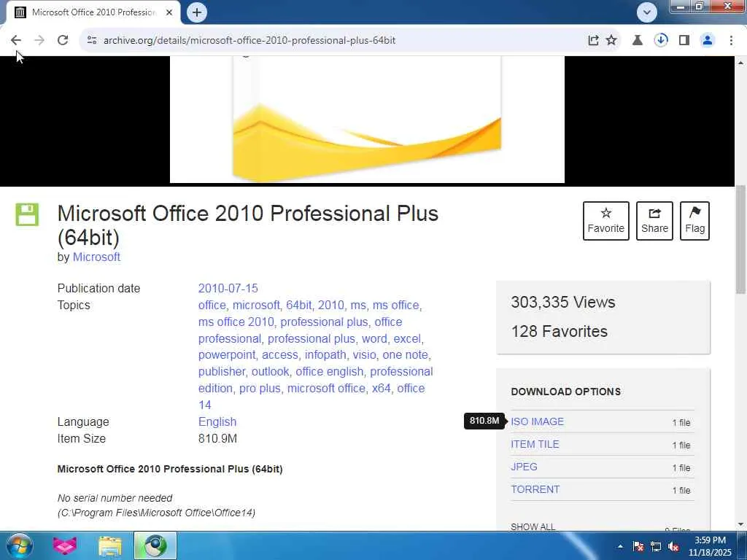Open the English language link

pyautogui.click(x=217, y=422)
